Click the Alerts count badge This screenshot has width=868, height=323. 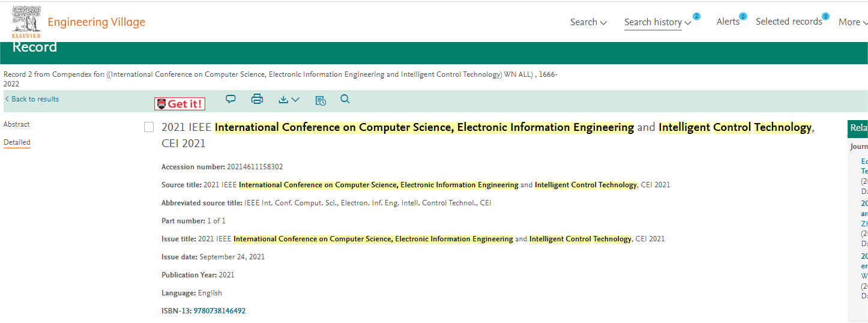click(743, 16)
